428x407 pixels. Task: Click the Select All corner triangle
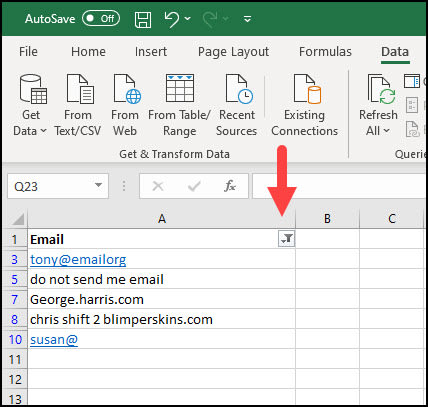pyautogui.click(x=17, y=219)
